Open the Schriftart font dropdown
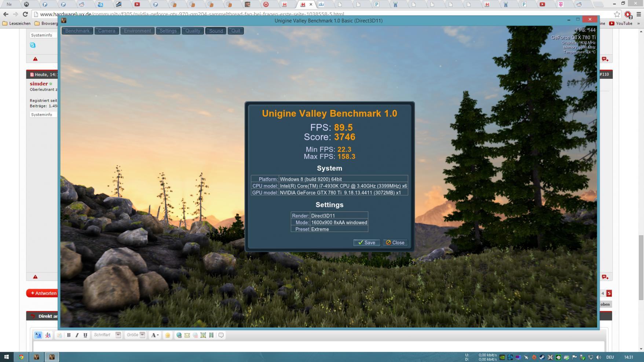 [107, 335]
